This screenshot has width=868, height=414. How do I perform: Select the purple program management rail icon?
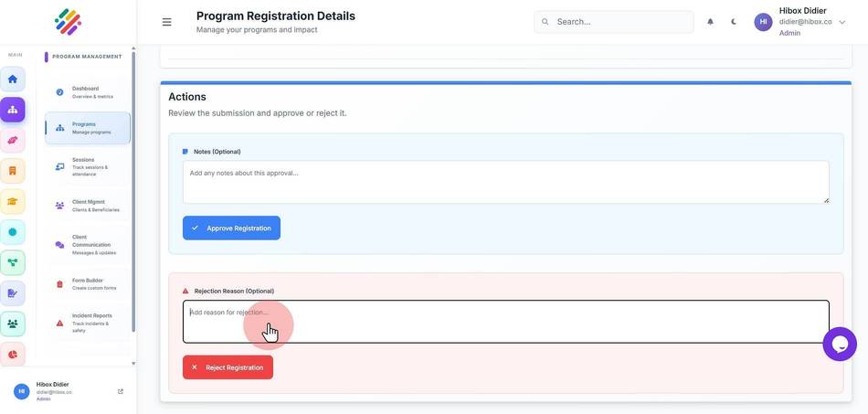13,110
